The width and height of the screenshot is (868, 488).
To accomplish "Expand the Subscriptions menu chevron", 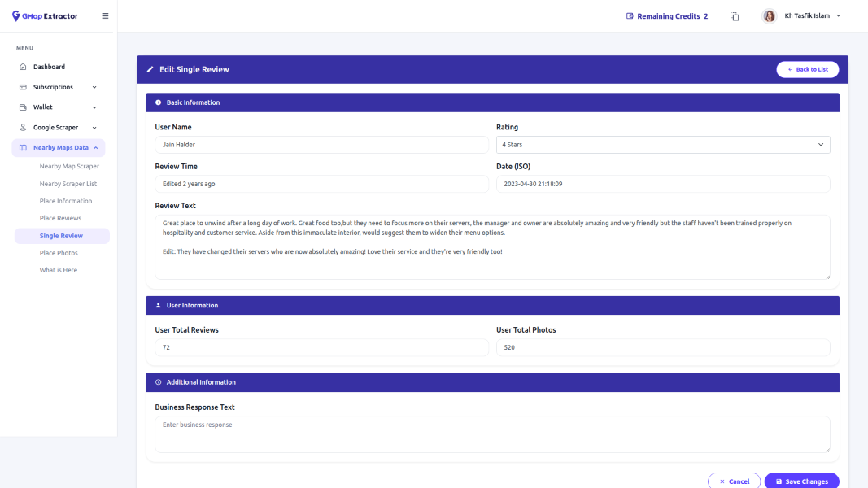I will coord(94,87).
